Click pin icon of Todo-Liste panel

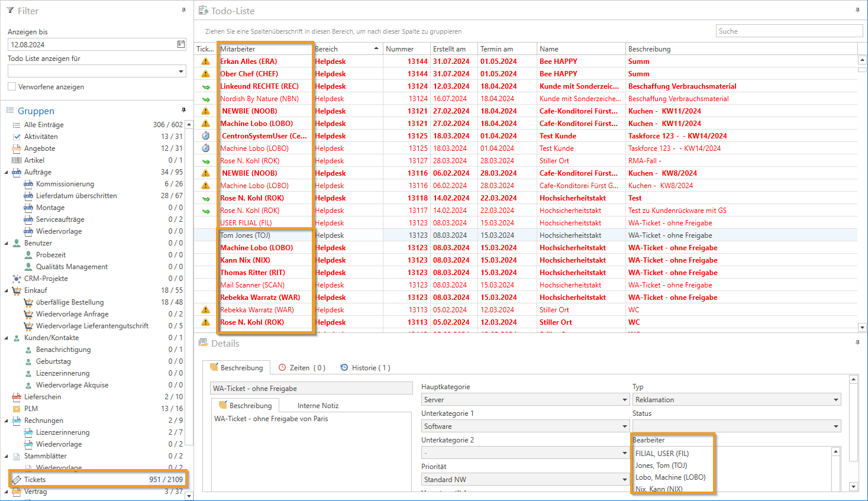857,10
